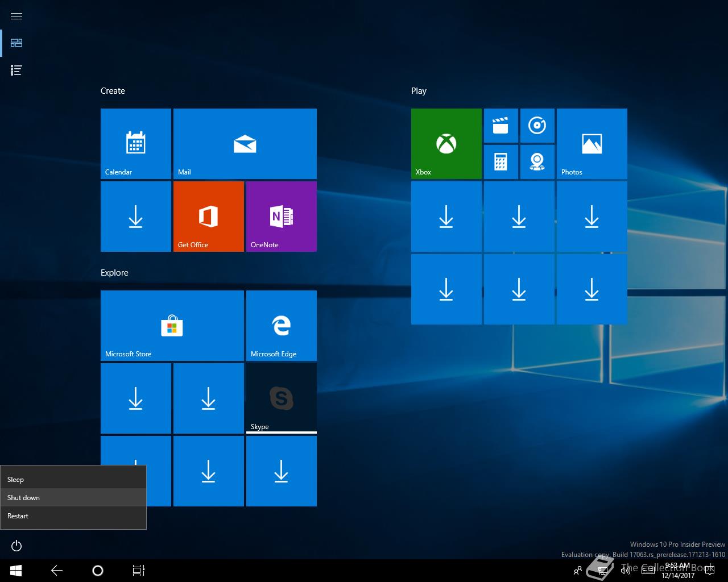Open the Mail tile
728x582 pixels.
245,144
